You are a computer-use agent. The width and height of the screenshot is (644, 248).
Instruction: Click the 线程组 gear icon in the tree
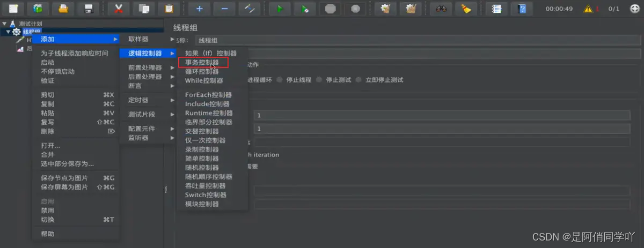17,32
